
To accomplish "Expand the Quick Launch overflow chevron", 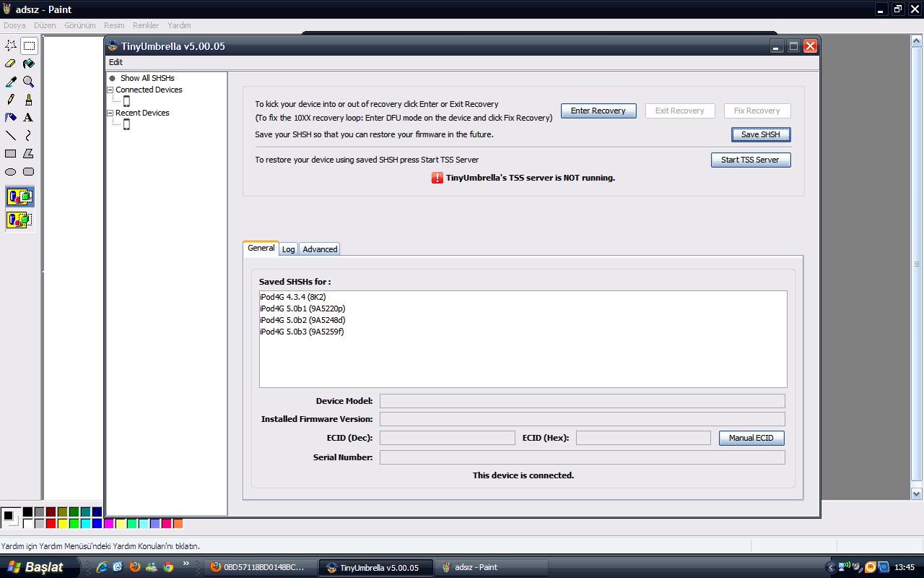I will coord(186,564).
